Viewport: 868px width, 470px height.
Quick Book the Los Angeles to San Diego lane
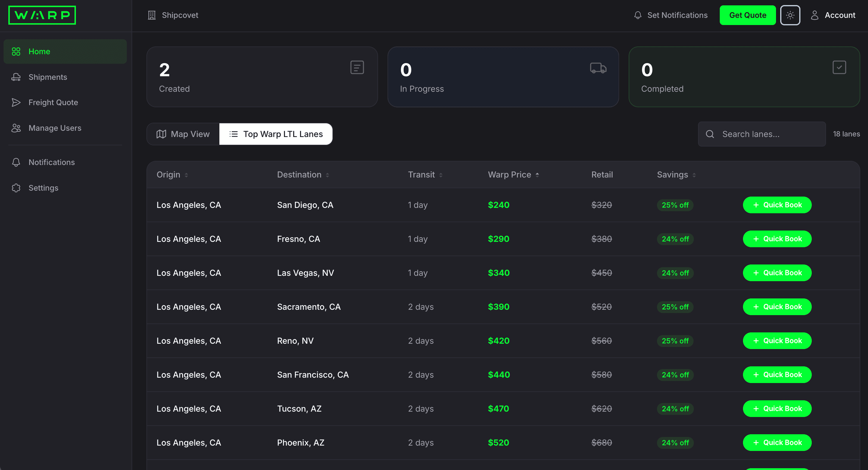777,205
